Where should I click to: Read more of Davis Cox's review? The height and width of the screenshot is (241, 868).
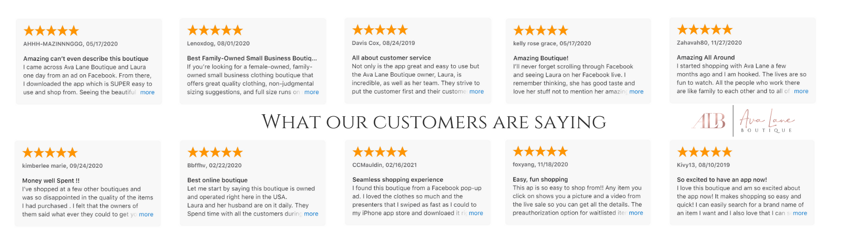click(x=476, y=92)
